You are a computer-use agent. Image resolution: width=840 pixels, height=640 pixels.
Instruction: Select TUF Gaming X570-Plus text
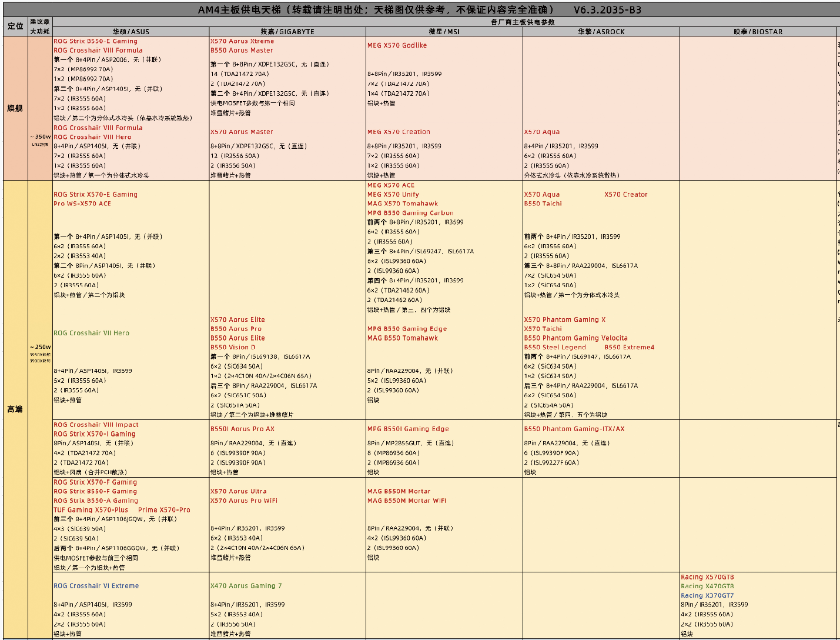click(x=91, y=510)
